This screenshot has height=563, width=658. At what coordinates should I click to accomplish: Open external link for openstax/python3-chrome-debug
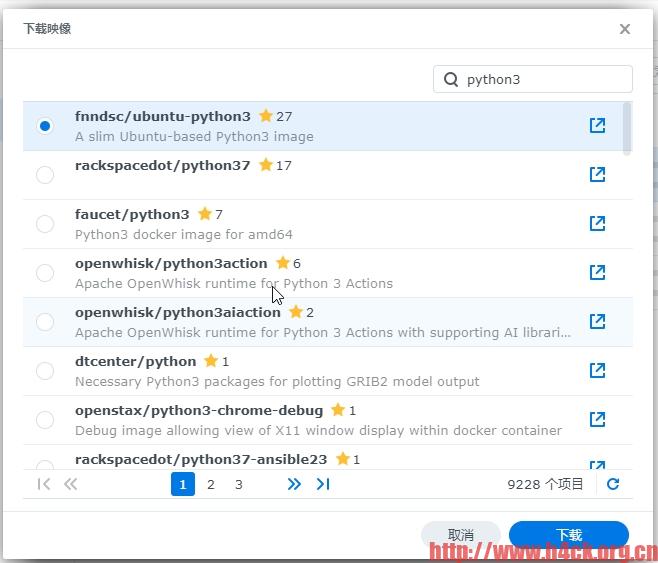597,419
